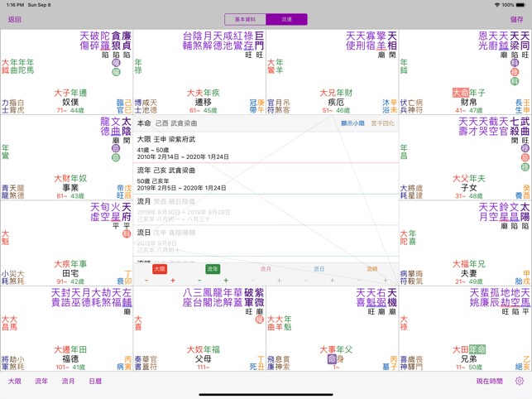Tap the 廉貞 star in 奴僕 palace
The image size is (532, 399).
click(x=127, y=41)
